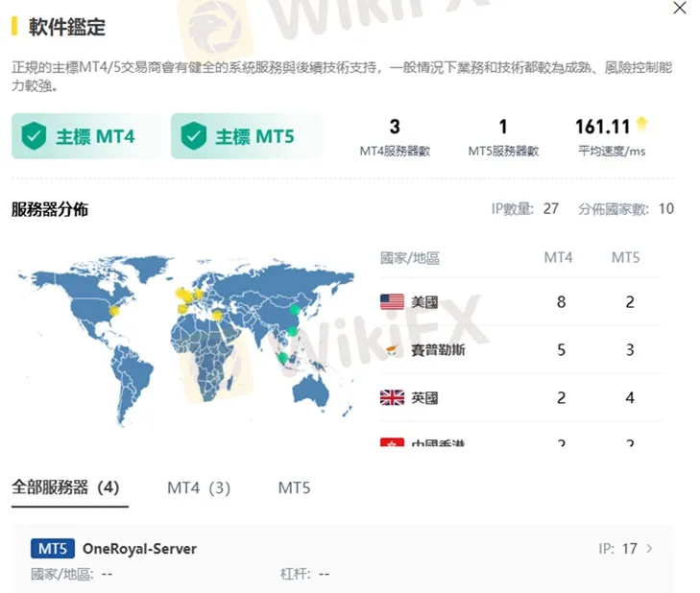700x593 pixels.
Task: Click the green server marker in northern China
Action: (294, 309)
